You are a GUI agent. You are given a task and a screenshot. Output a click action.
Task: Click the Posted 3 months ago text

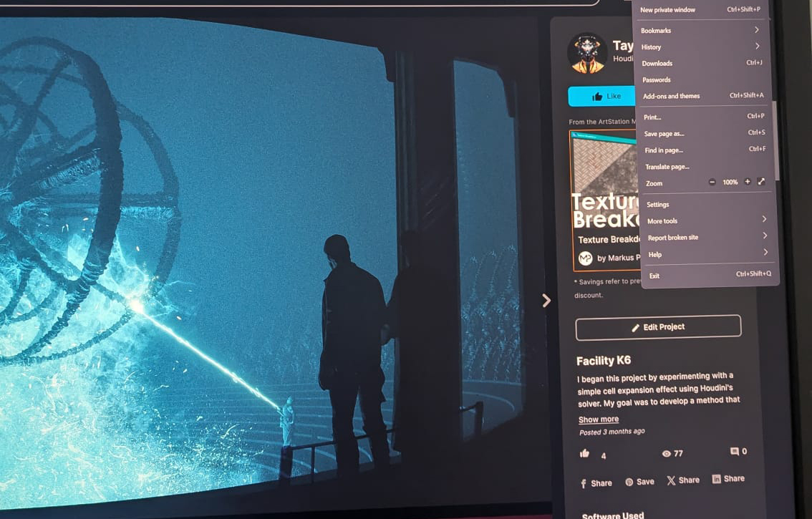click(x=612, y=432)
